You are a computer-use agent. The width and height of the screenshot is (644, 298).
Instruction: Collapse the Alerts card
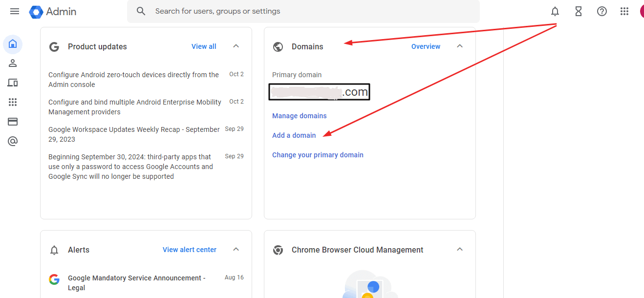point(236,249)
